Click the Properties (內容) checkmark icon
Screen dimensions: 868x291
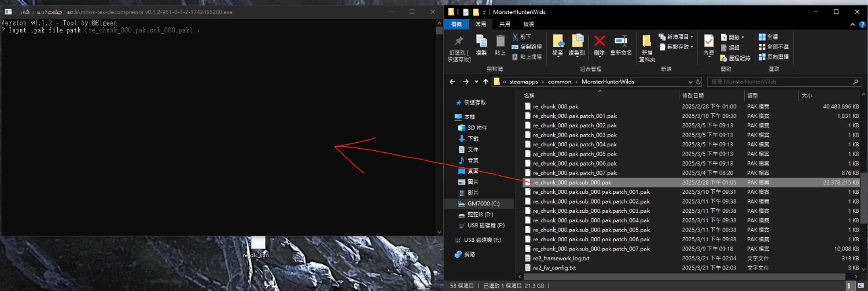tap(708, 41)
